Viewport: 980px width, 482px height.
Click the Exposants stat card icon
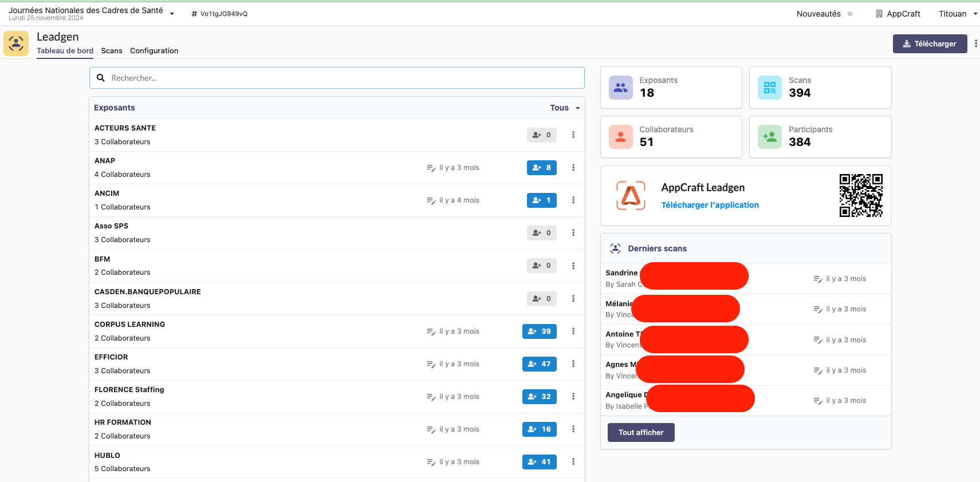(x=620, y=88)
